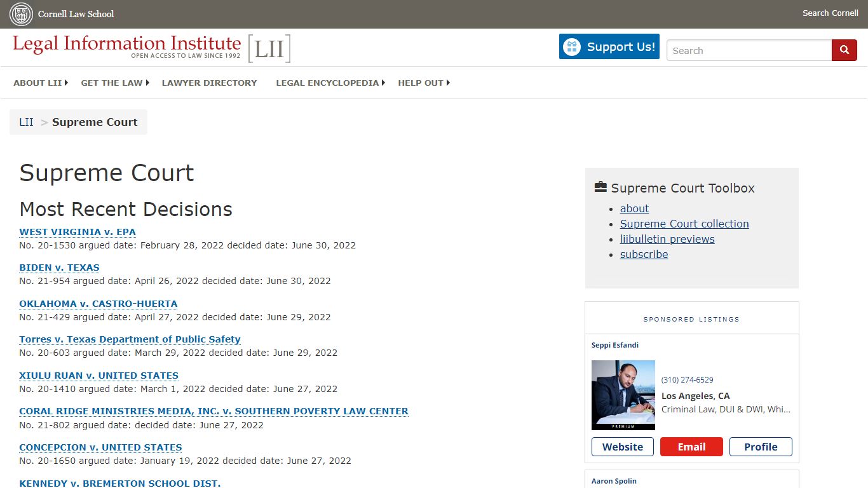Click the Los Angeles, CA location text
The height and width of the screenshot is (488, 868).
click(696, 396)
